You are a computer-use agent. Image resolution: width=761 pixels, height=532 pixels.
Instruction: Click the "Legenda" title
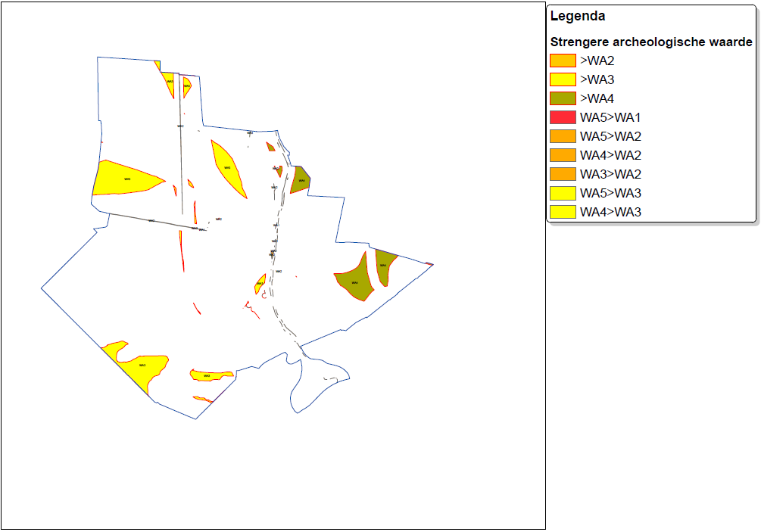click(578, 17)
